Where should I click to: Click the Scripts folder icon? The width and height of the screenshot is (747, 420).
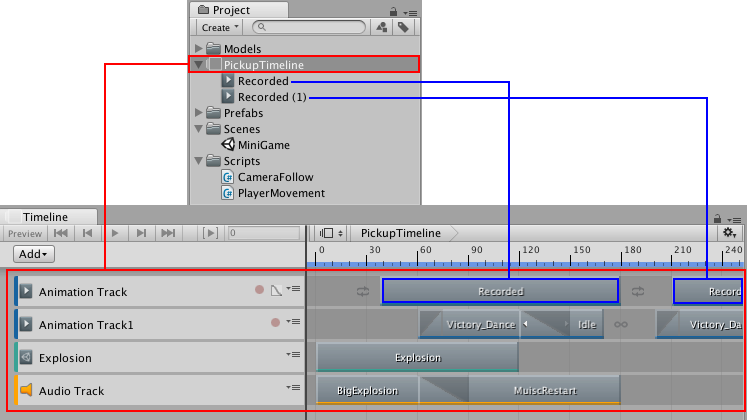(213, 160)
